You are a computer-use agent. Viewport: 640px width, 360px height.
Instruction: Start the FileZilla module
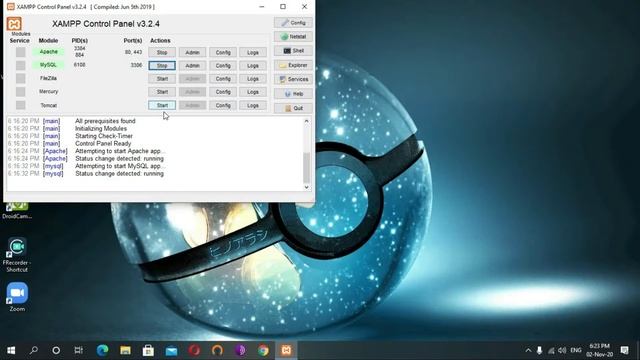tap(162, 79)
